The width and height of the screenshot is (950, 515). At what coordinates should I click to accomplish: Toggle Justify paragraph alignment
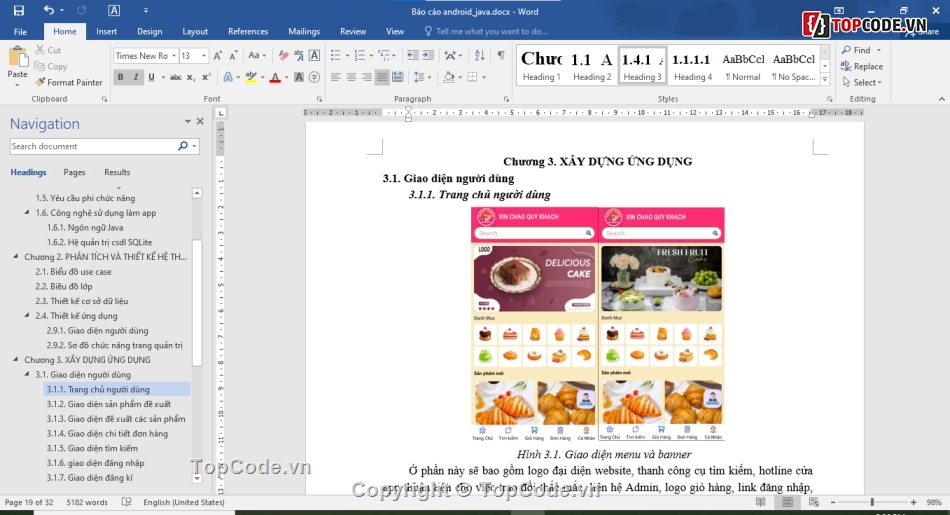(x=382, y=77)
